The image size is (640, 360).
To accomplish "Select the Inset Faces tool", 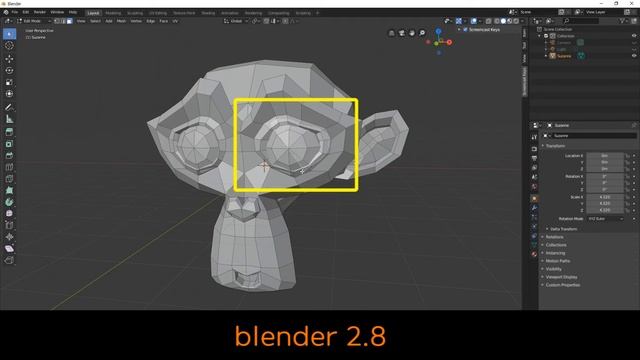I will pyautogui.click(x=9, y=144).
